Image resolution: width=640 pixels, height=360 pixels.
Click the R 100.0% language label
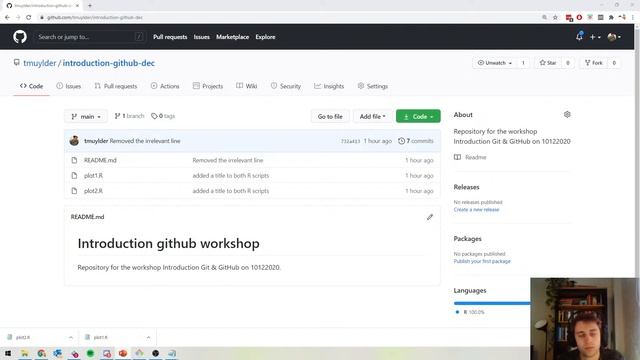pyautogui.click(x=473, y=312)
